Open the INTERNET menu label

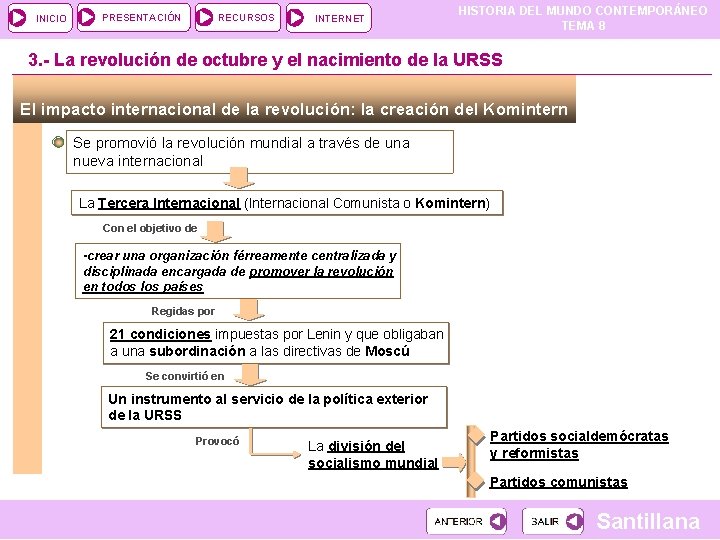[x=339, y=18]
